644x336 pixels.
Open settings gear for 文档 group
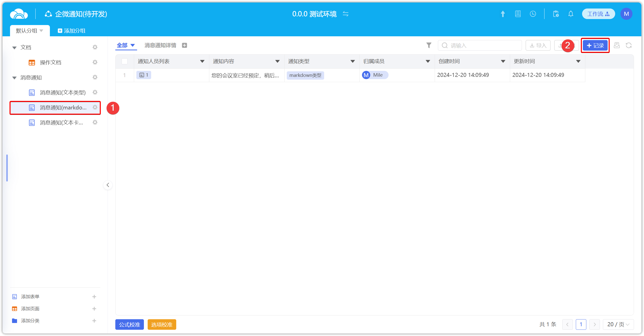point(95,47)
